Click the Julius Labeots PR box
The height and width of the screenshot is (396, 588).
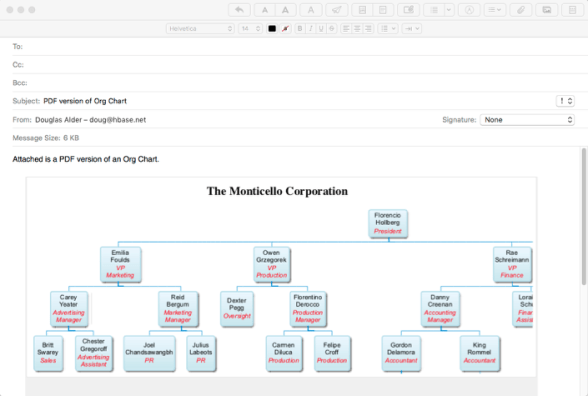pyautogui.click(x=201, y=353)
